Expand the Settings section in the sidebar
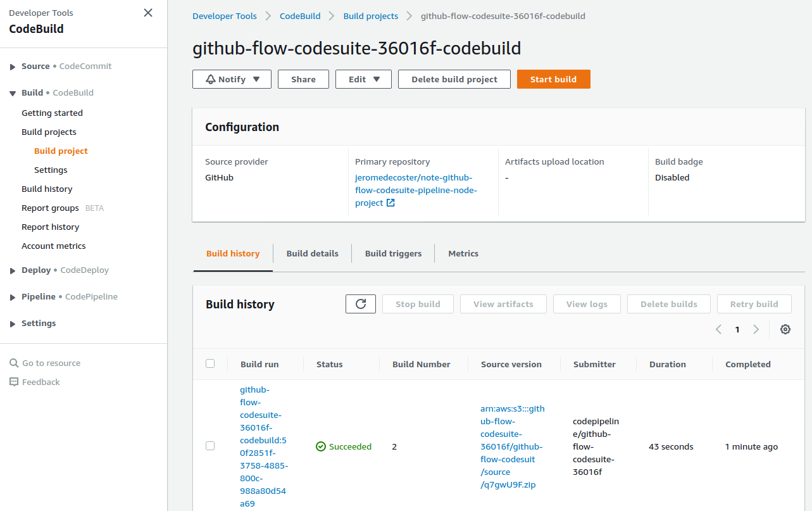Viewport: 812px width, 511px height. click(x=13, y=324)
